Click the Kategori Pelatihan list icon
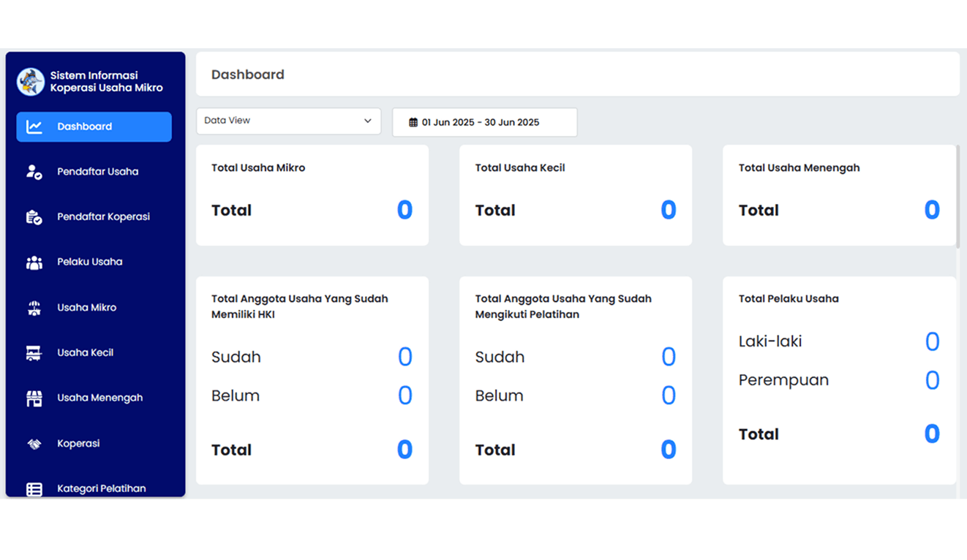 tap(34, 489)
